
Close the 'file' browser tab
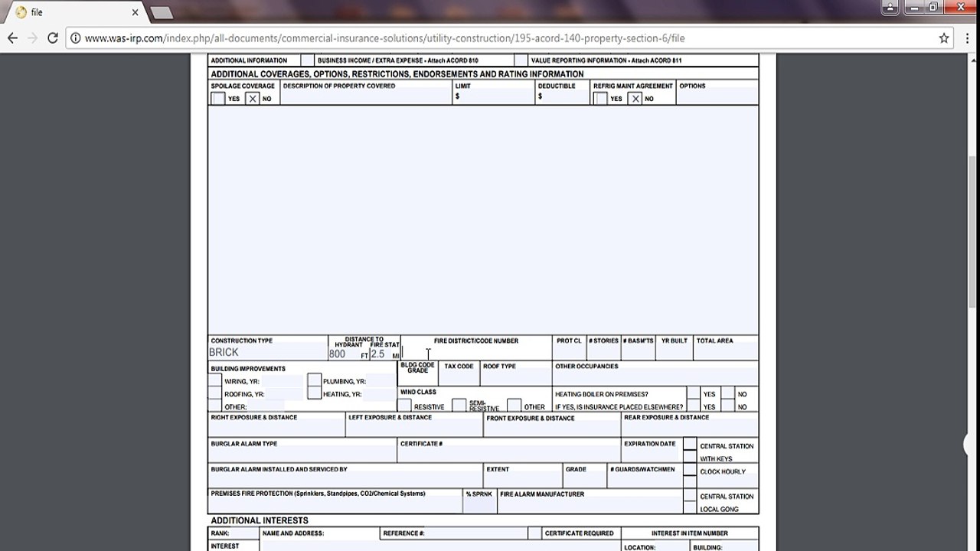tap(135, 12)
